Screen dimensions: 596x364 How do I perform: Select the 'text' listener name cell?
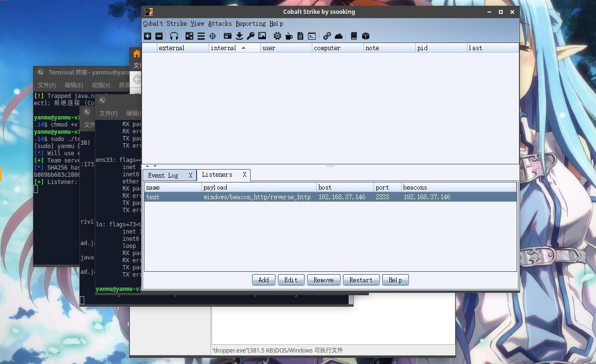(x=173, y=197)
